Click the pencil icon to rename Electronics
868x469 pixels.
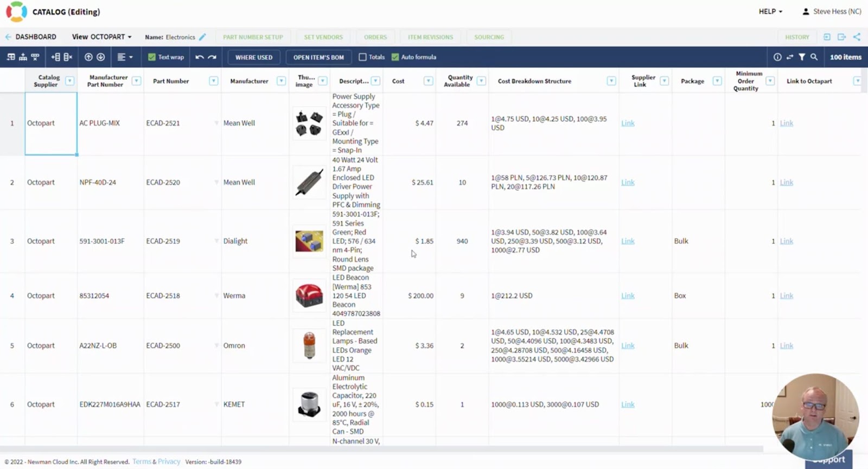pyautogui.click(x=202, y=37)
